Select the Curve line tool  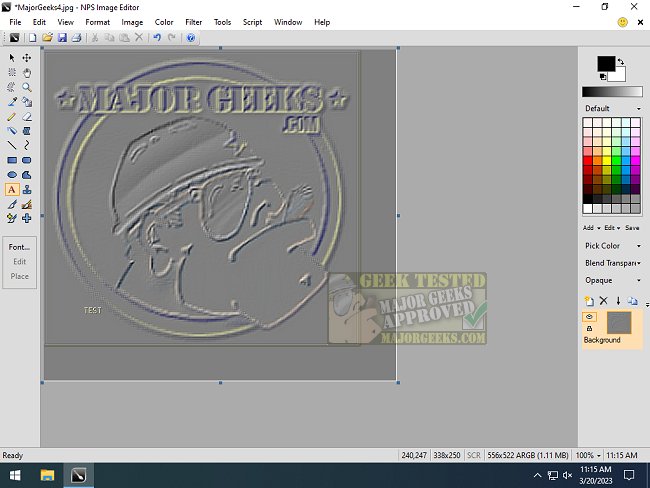pyautogui.click(x=27, y=146)
